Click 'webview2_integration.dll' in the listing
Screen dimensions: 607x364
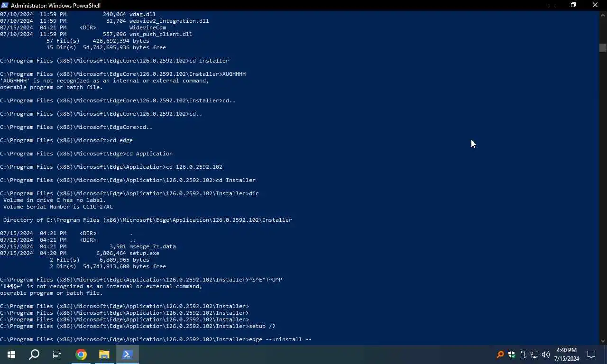(x=169, y=21)
